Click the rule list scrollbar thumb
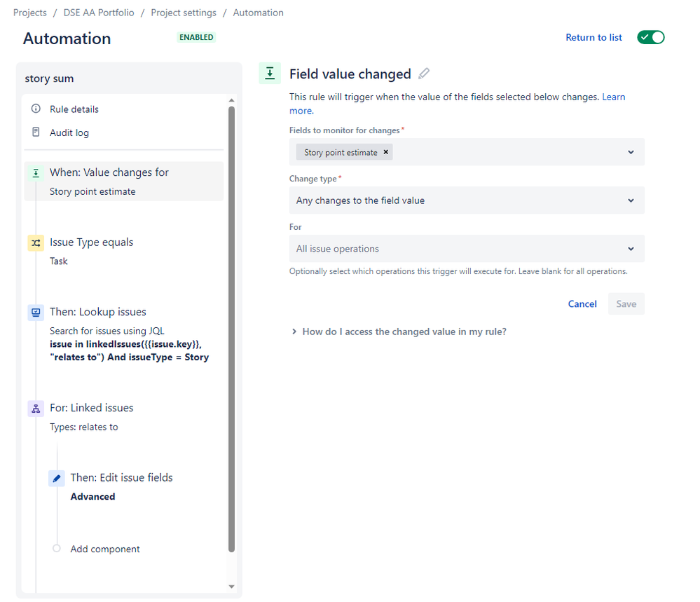700x602 pixels. [x=231, y=329]
